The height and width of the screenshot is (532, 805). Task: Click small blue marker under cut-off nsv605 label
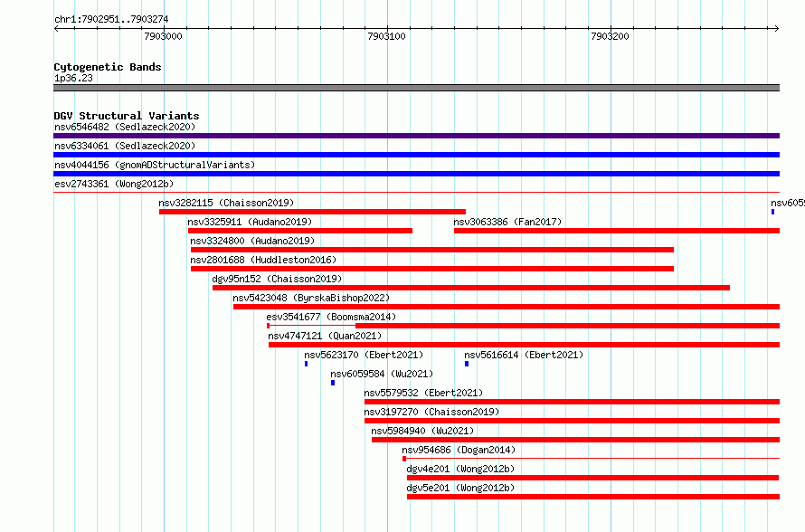point(772,212)
